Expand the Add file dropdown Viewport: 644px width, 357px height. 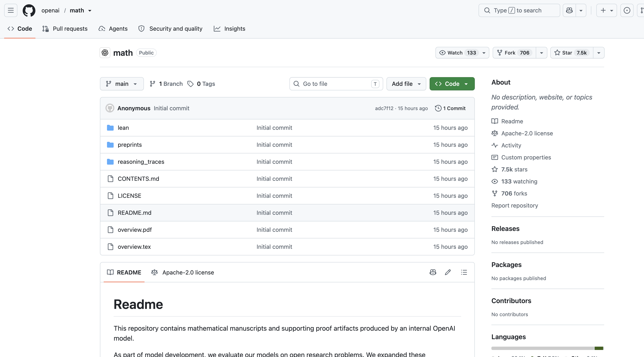coord(406,84)
